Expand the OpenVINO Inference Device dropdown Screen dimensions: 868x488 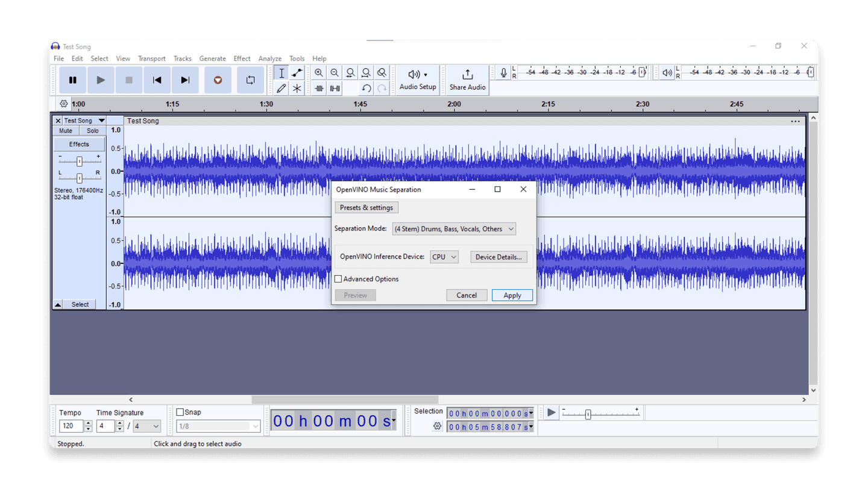coord(444,257)
